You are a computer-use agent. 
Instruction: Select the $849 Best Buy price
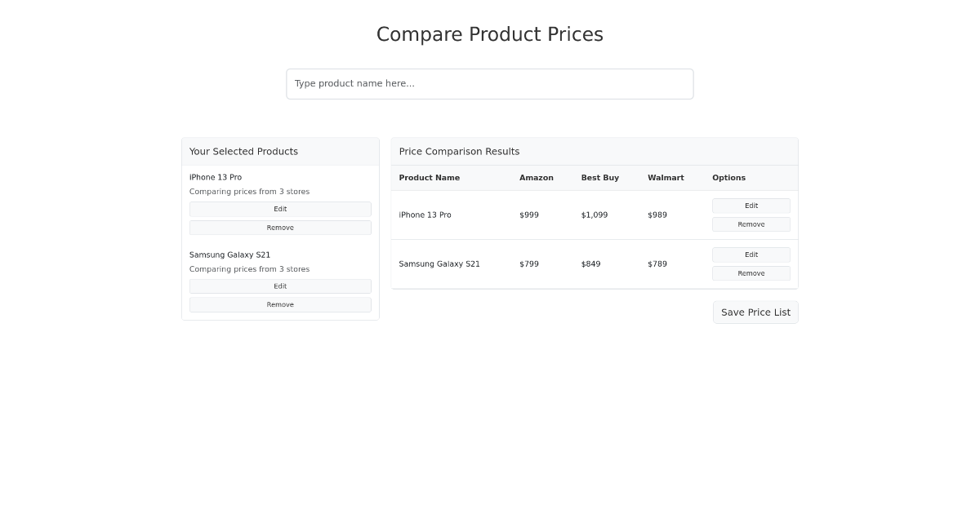591,264
